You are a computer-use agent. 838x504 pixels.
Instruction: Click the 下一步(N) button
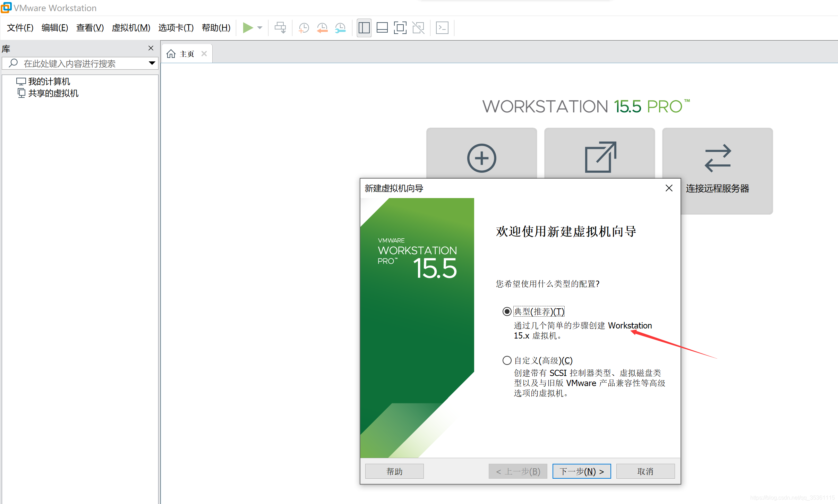pos(581,471)
